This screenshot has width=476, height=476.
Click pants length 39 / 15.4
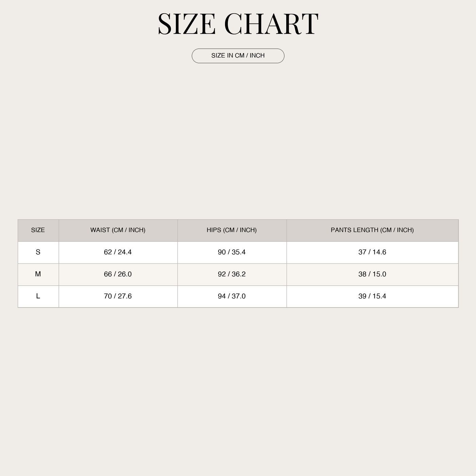coord(372,296)
